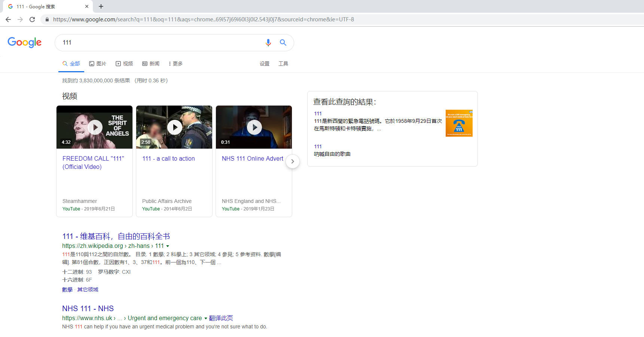Expand the Wikipedia result URL dropdown arrow
The height and width of the screenshot is (337, 644).
tap(168, 246)
